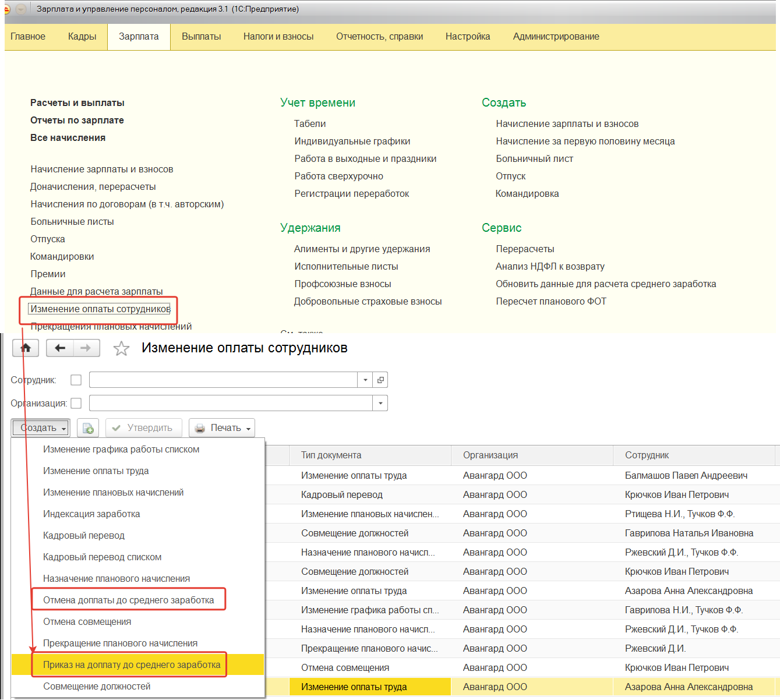Viewport: 780px width, 700px height.
Task: Click the create-by-copy document icon
Action: [88, 428]
